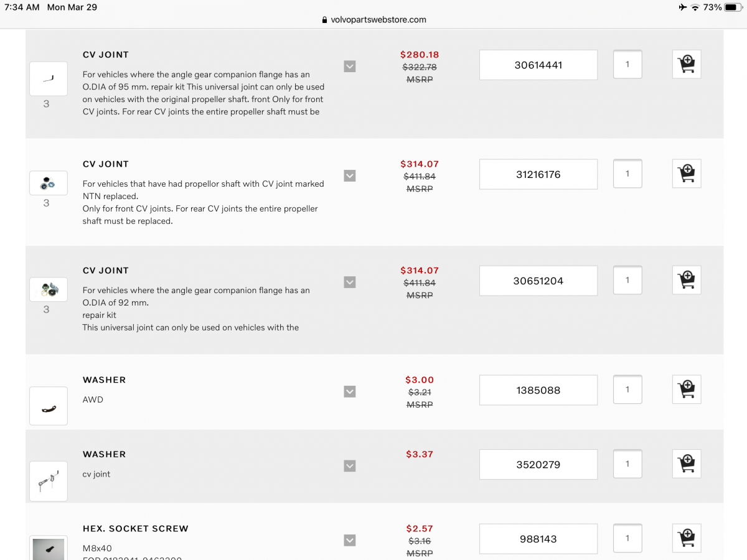View the cv joint washer diagram thumbnail
747x560 pixels.
coord(49,481)
